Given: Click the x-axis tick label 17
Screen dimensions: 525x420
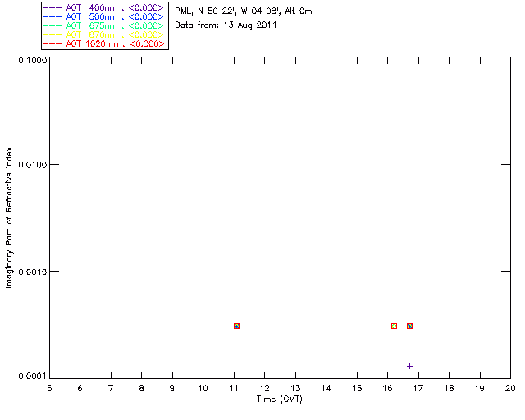Looking at the screenshot, I should [x=418, y=388].
